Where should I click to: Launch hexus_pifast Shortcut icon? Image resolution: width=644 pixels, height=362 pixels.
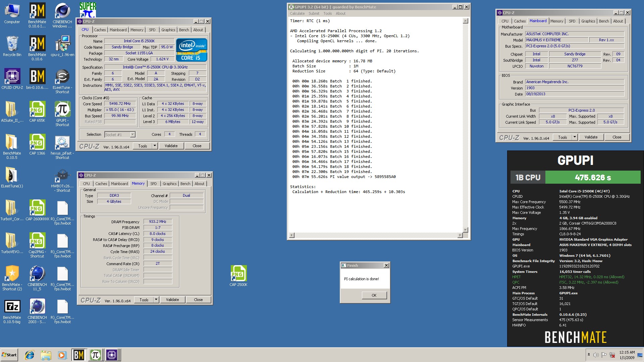pyautogui.click(x=62, y=146)
